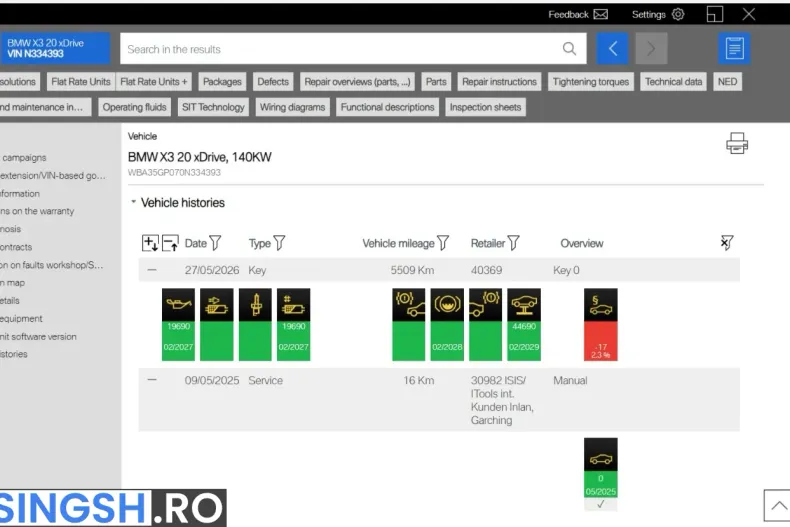Select the vehicle check tile showing 44690
Screen dimensions: 790x527
point(524,324)
